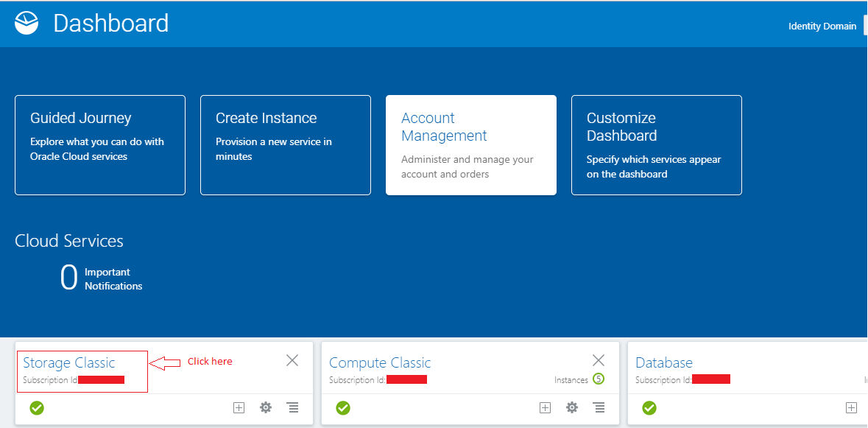Screen dimensions: 868x428
Task: Click the Compute Classic Instances label
Action: point(571,380)
